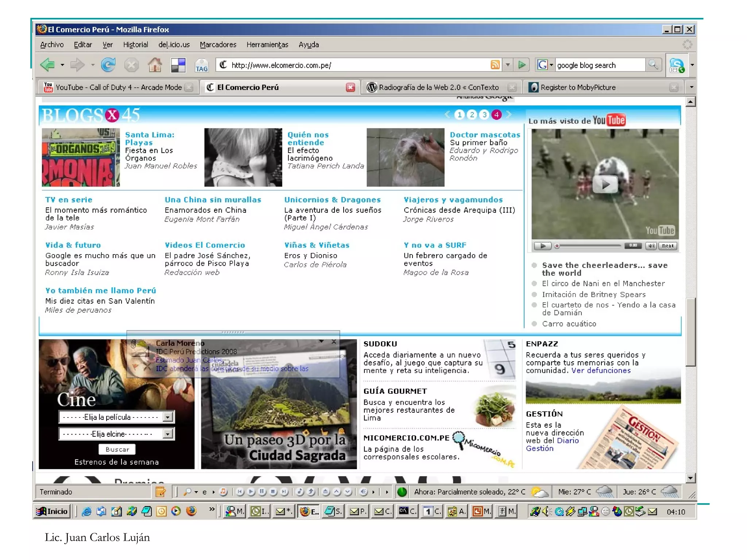Click the orange RSS feed icon
The image size is (747, 560).
click(495, 65)
